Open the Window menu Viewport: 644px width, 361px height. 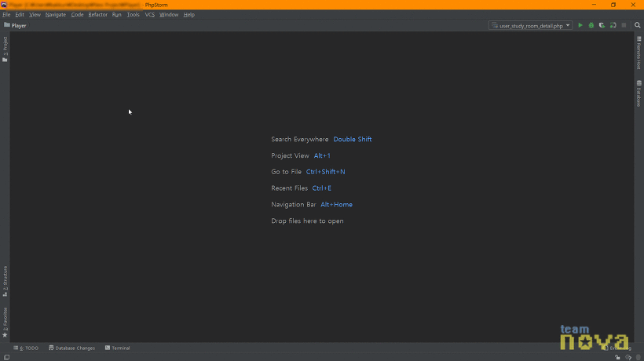click(x=169, y=15)
